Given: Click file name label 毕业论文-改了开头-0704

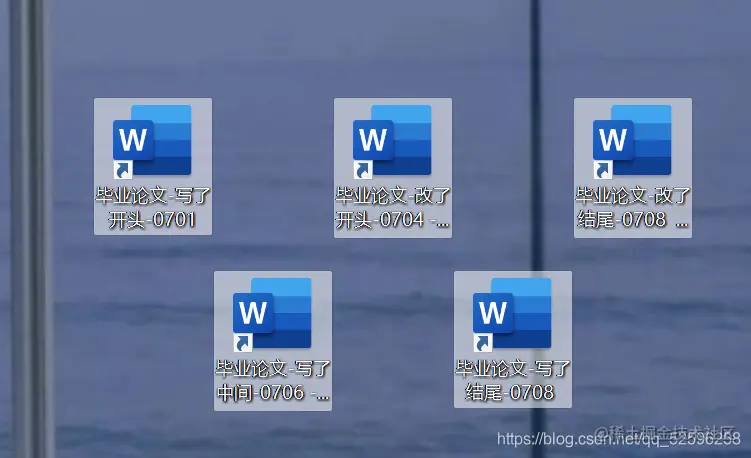Looking at the screenshot, I should [x=393, y=208].
